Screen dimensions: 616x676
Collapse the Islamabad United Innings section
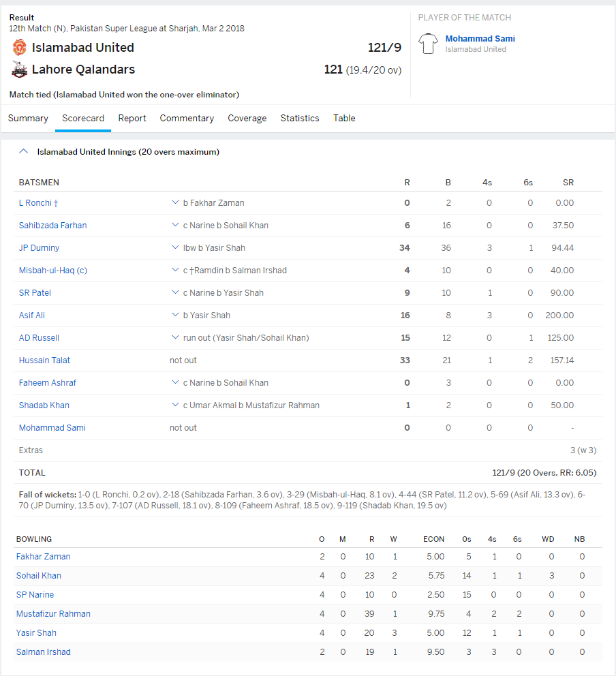point(23,152)
